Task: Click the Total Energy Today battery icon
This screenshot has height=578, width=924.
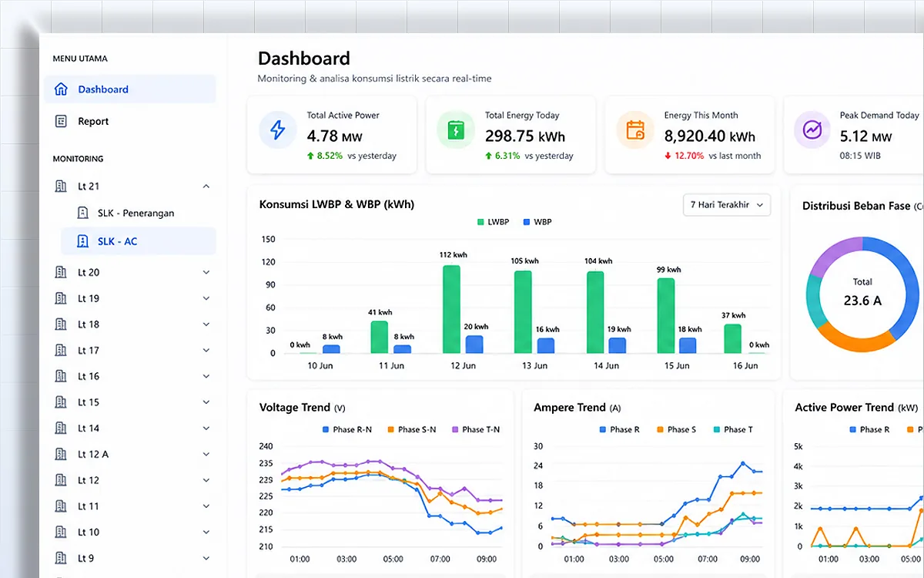Action: [456, 130]
